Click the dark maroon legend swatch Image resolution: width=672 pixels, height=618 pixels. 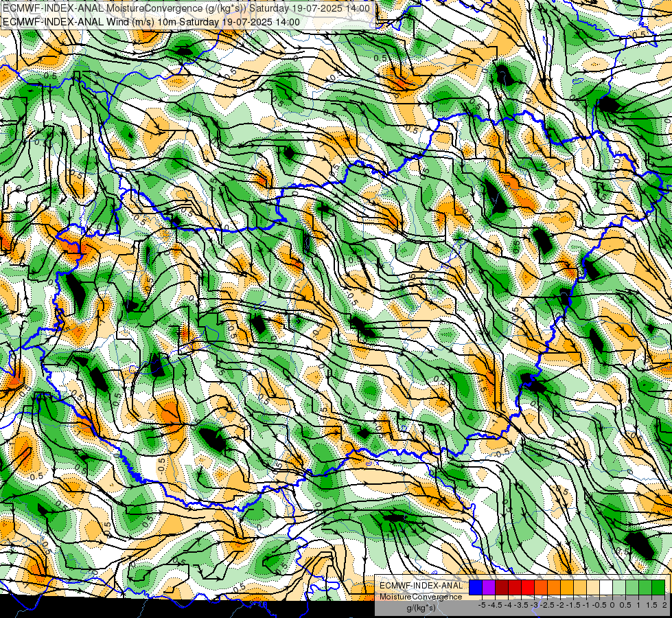(x=502, y=587)
